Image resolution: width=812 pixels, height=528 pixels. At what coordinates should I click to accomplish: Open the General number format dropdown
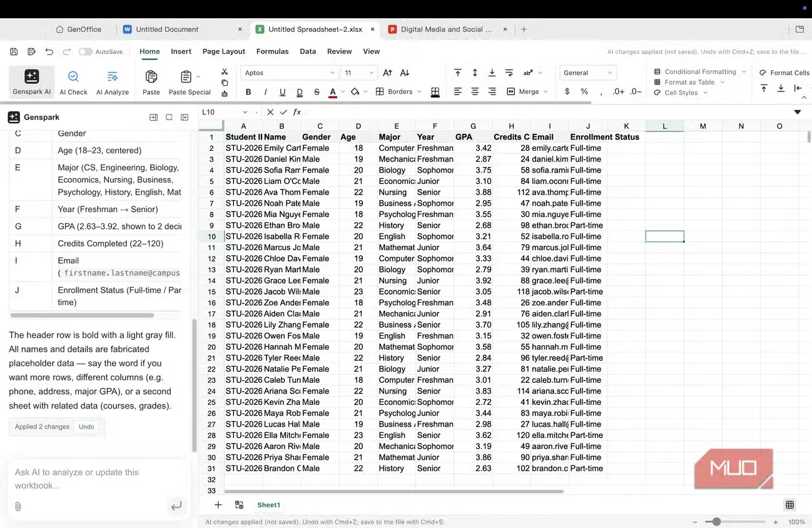click(x=588, y=73)
